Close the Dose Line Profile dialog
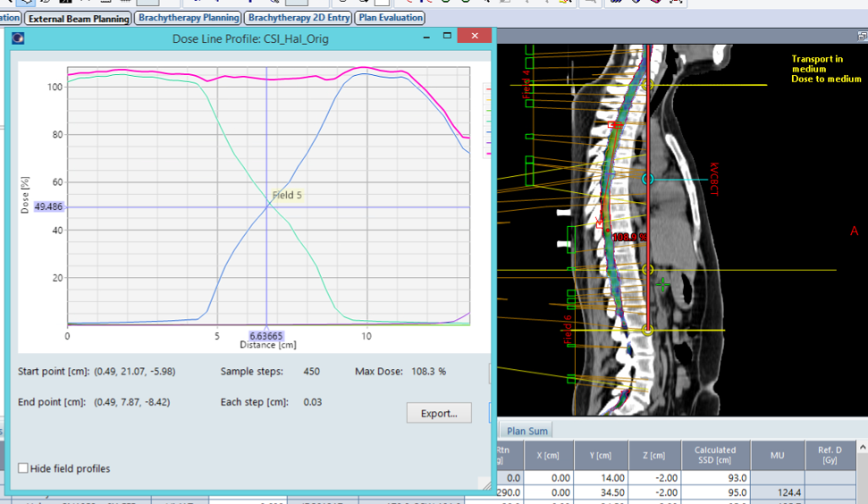Image resolution: width=868 pixels, height=504 pixels. 475,36
